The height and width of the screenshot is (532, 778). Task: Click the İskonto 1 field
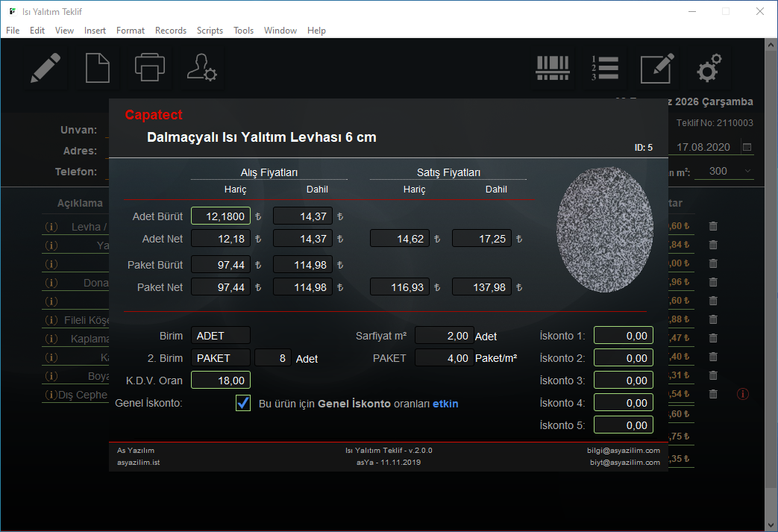[624, 336]
